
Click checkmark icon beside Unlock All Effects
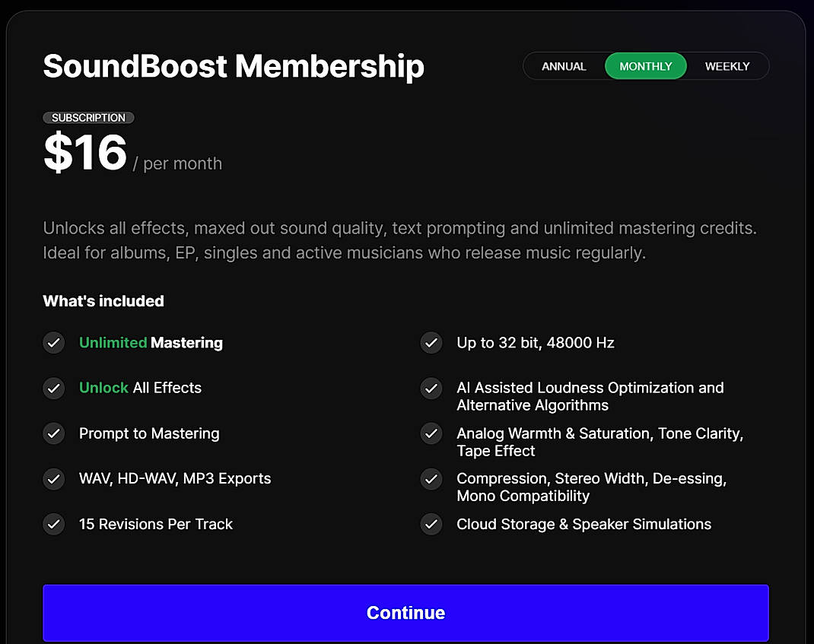tap(53, 389)
